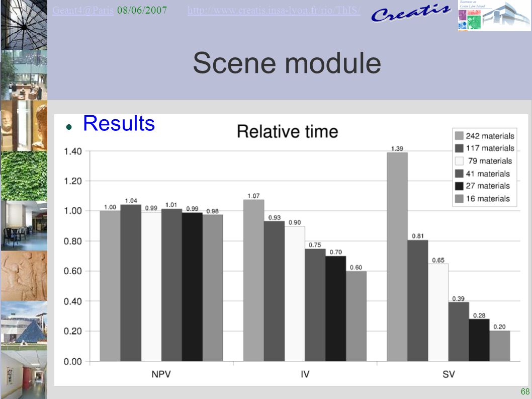Click the 27 materials legend swatch
The image size is (532, 399).
pos(459,186)
